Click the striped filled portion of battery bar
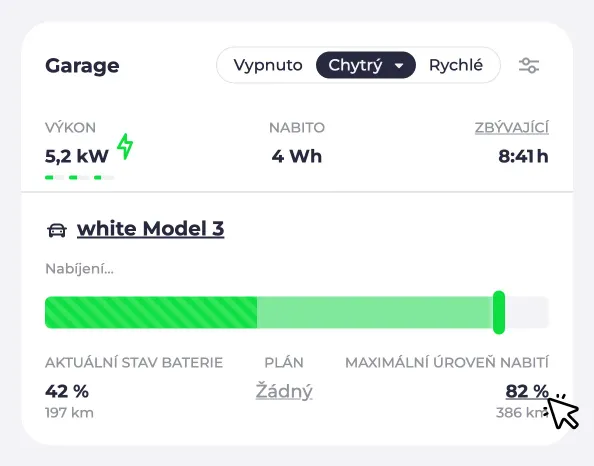The image size is (594, 466). (151, 312)
